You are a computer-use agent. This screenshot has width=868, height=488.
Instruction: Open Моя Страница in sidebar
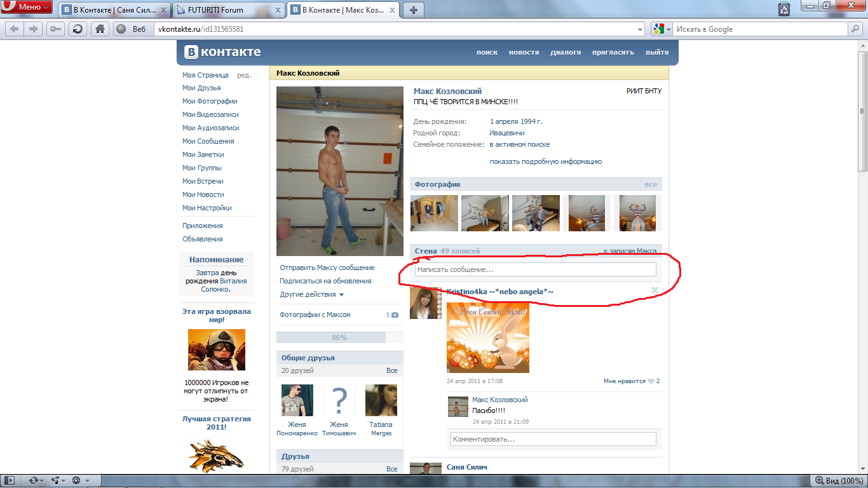coord(205,75)
